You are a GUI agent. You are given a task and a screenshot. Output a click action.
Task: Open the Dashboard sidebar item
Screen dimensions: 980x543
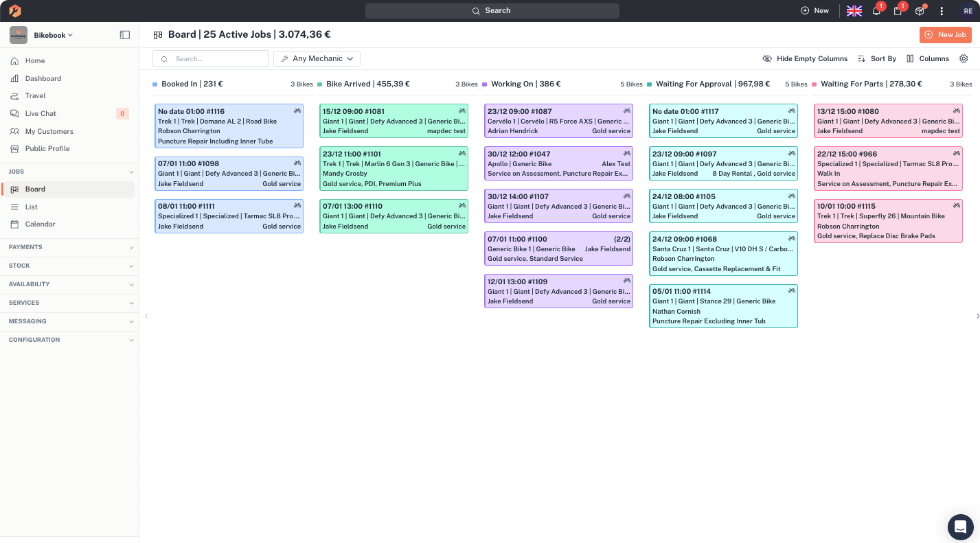pyautogui.click(x=43, y=78)
